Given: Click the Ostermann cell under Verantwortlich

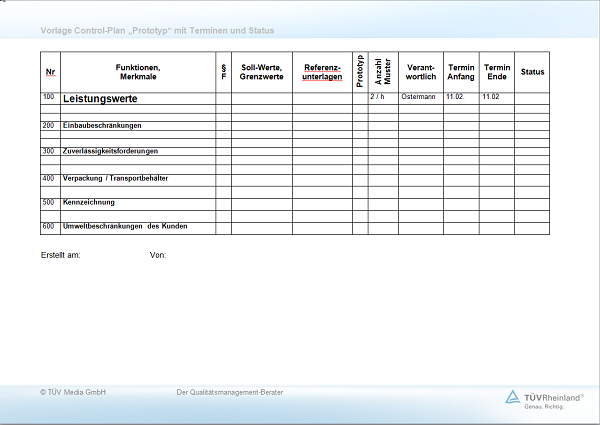Looking at the screenshot, I should (x=418, y=97).
